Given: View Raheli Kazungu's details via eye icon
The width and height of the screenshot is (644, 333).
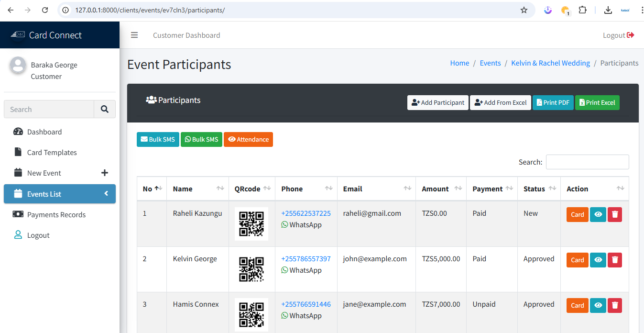Looking at the screenshot, I should 598,214.
